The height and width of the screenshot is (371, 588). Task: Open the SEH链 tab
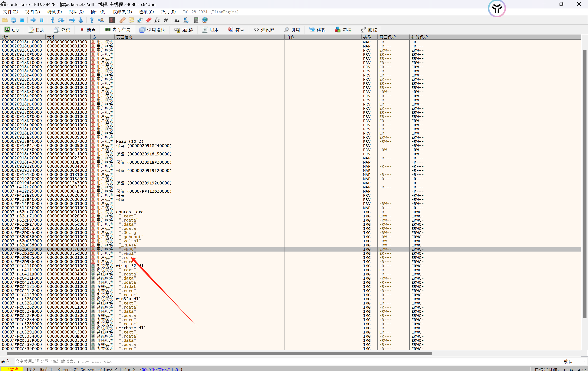tap(184, 30)
